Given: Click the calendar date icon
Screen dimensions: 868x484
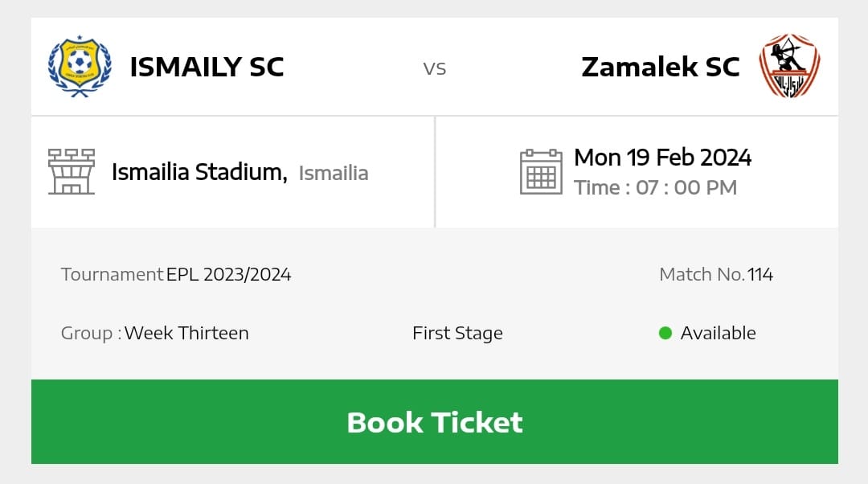Looking at the screenshot, I should click(x=541, y=171).
